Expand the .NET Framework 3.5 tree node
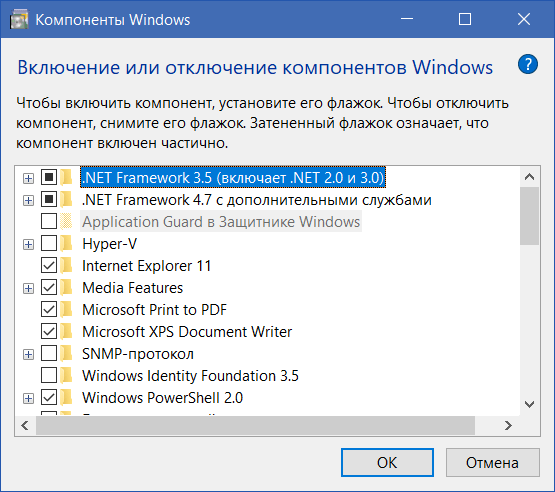The image size is (555, 492). 28,178
